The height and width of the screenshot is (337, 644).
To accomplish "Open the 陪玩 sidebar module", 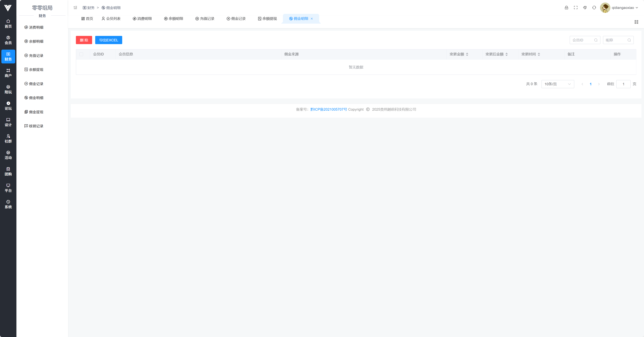I will coord(8,89).
